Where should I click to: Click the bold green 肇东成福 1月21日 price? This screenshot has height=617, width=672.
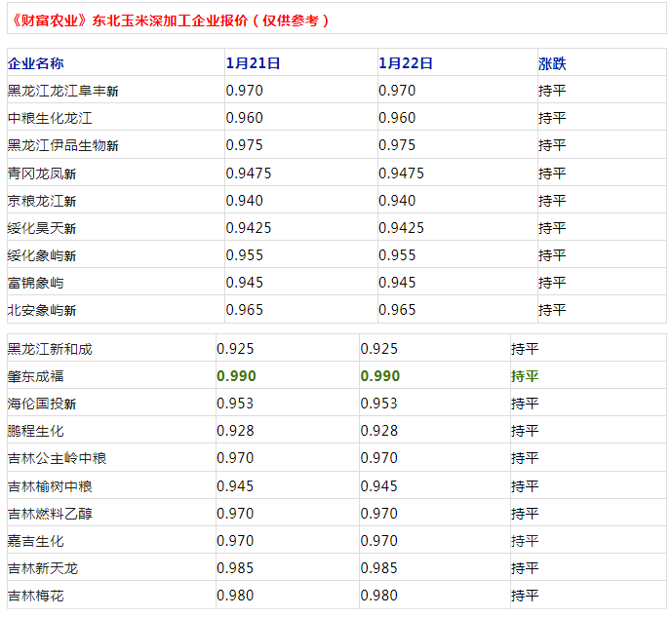235,375
